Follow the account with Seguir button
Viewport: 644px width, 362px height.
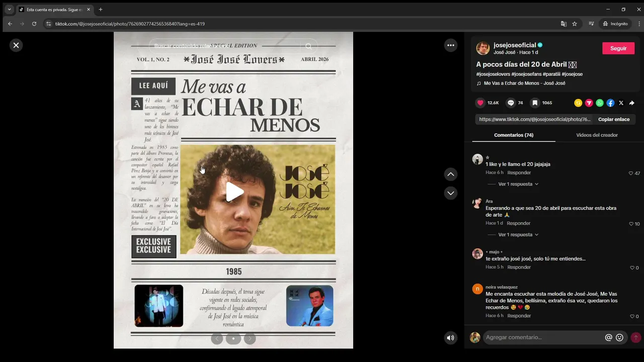pos(618,48)
